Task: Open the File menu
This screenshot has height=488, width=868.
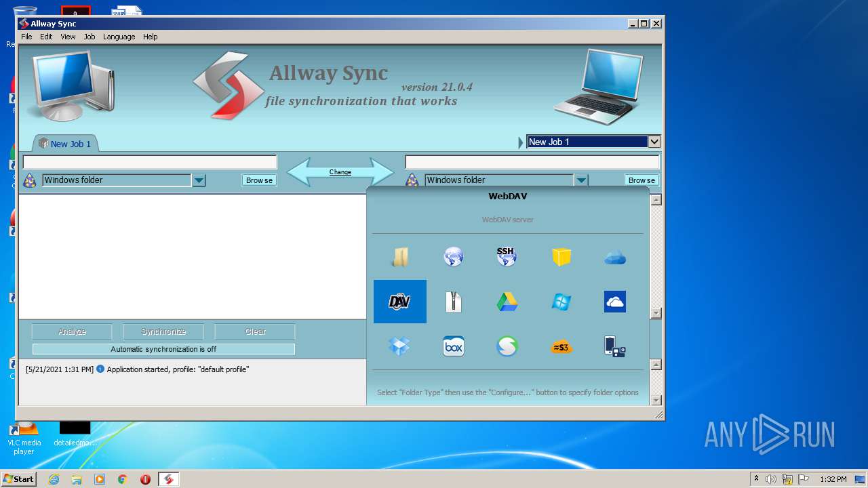Action: click(x=26, y=37)
